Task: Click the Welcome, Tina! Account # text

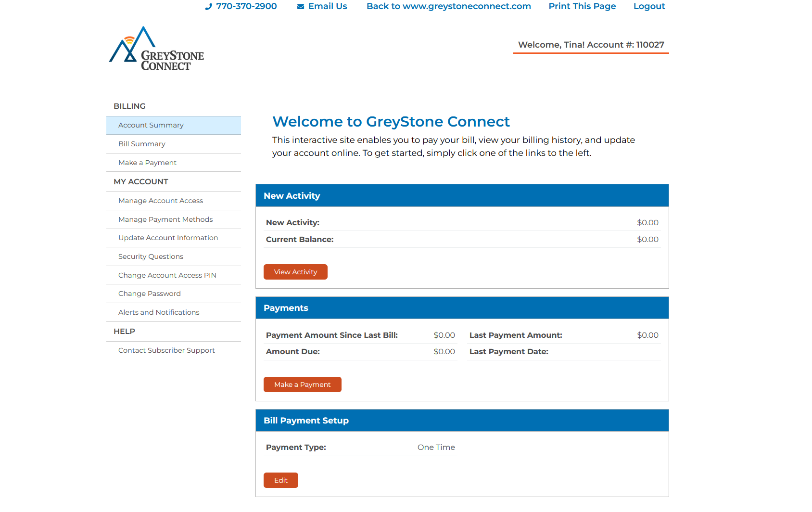Action: [591, 45]
